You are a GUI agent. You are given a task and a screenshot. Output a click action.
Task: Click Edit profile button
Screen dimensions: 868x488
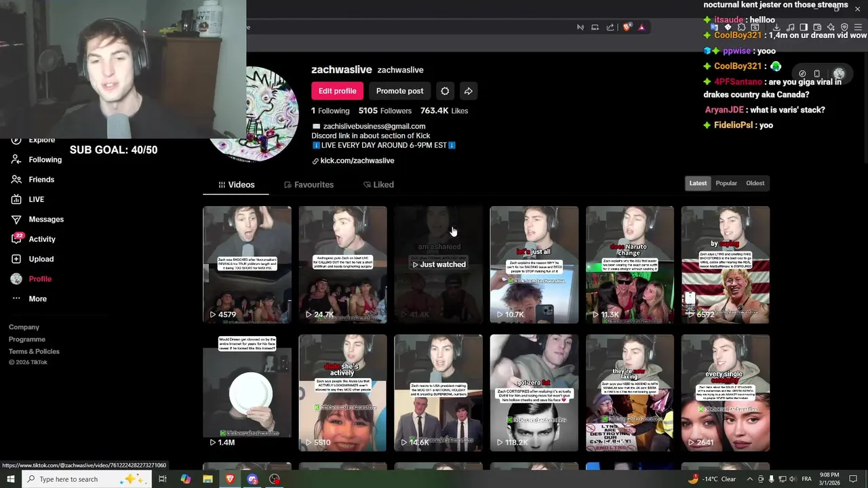[x=337, y=91]
